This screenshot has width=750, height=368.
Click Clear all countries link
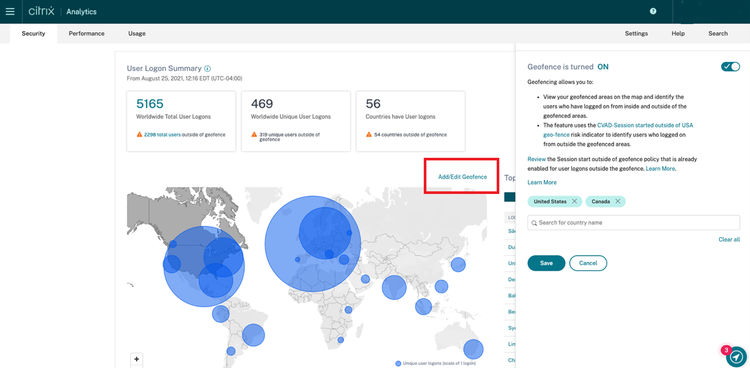coord(729,239)
